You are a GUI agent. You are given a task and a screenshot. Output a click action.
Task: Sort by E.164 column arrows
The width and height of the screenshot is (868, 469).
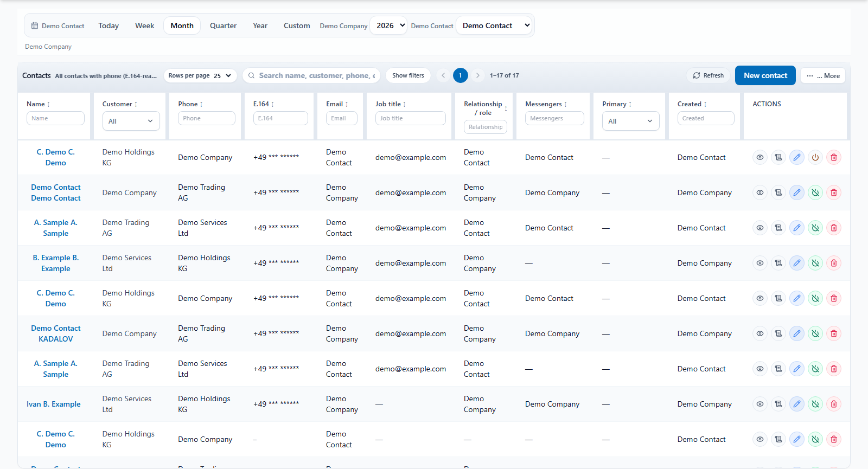coord(272,104)
